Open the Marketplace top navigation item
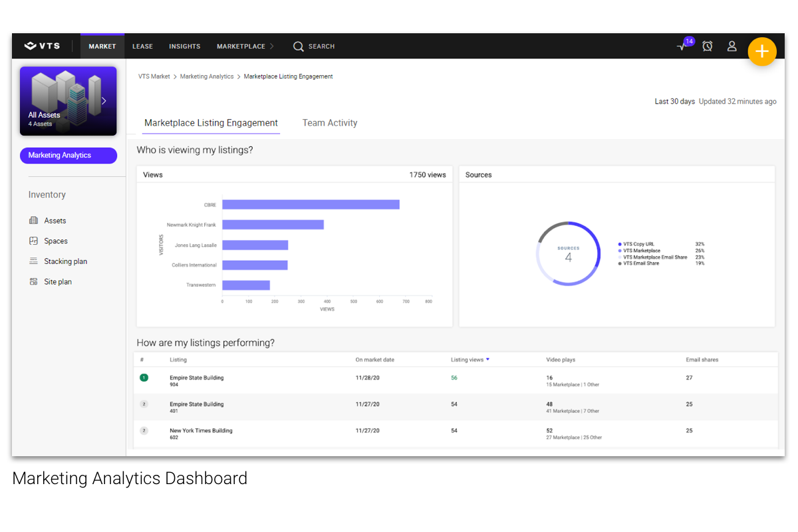798x532 pixels. (x=241, y=47)
